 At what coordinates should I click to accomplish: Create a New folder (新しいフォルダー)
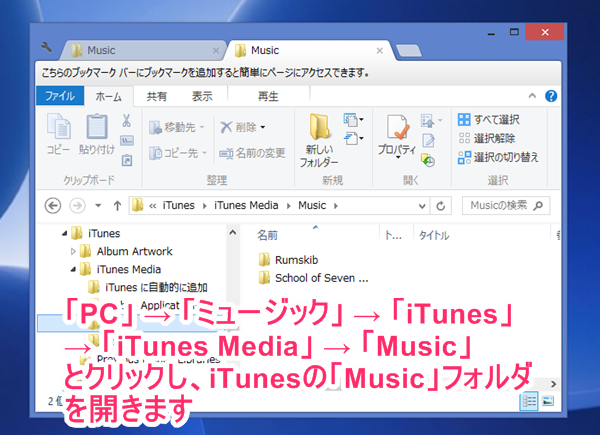(x=319, y=140)
